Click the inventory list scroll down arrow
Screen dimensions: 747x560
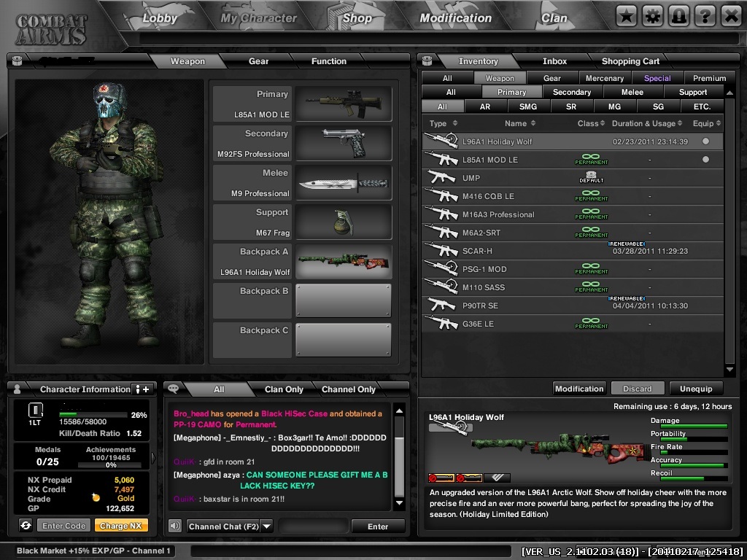(729, 370)
